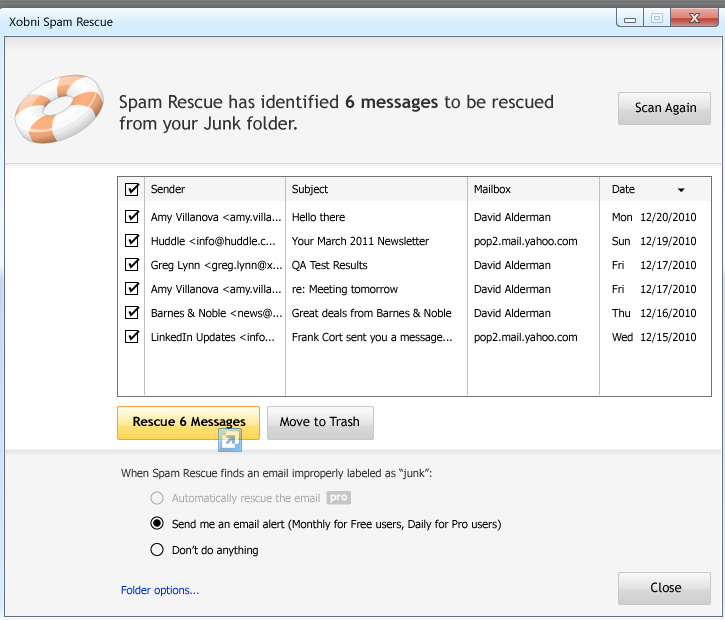This screenshot has width=725, height=620.
Task: Click the pro badge next to auto rescue
Action: coord(338,497)
